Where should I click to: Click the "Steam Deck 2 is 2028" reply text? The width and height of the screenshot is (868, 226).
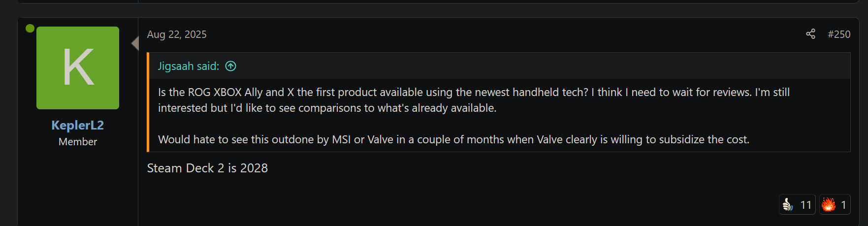[x=207, y=168]
